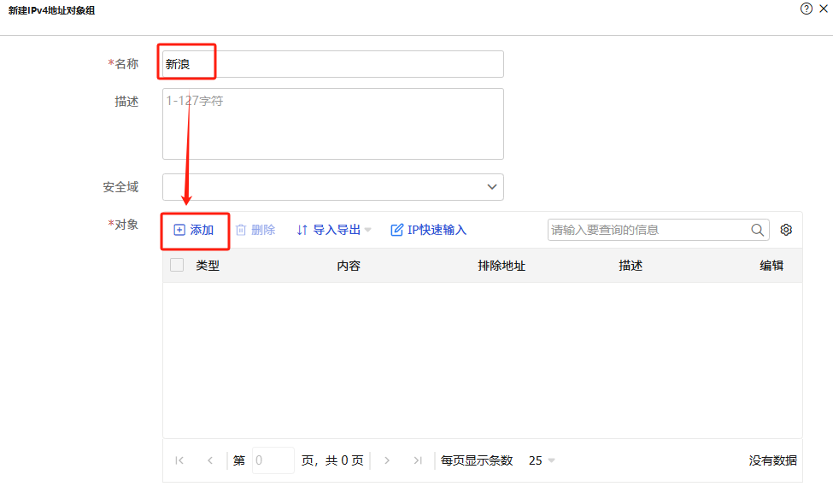Toggle the select-all checkbox in table header
The height and width of the screenshot is (504, 833).
point(177,265)
